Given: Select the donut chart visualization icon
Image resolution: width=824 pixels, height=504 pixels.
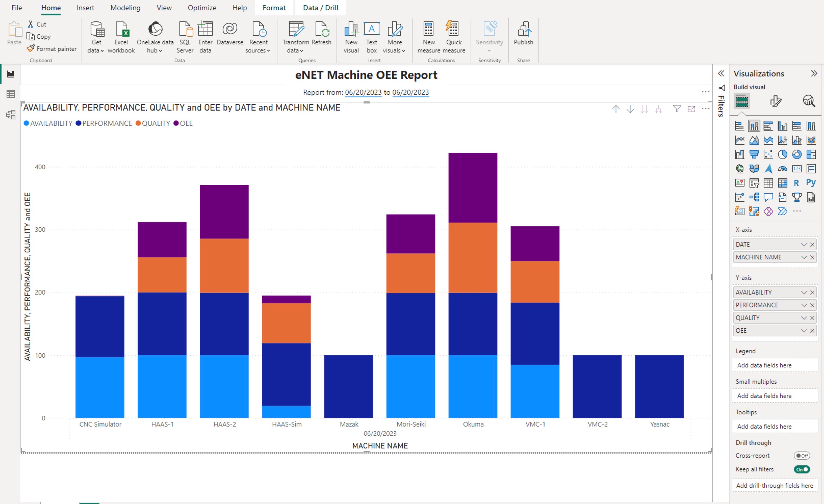Looking at the screenshot, I should point(796,154).
